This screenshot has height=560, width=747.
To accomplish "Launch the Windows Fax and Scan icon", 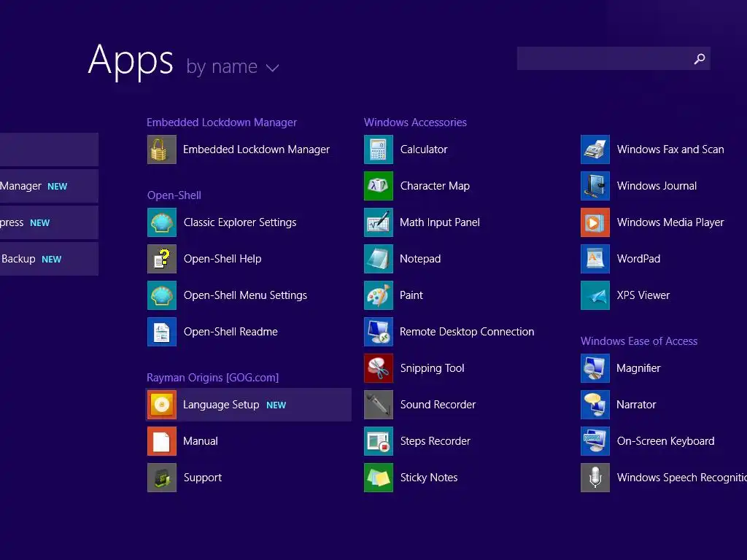I will (595, 149).
